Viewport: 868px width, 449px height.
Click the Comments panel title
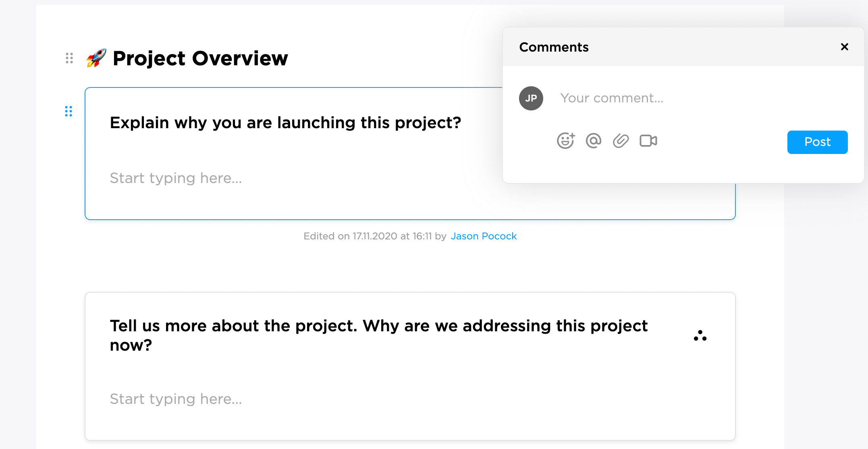click(x=554, y=47)
